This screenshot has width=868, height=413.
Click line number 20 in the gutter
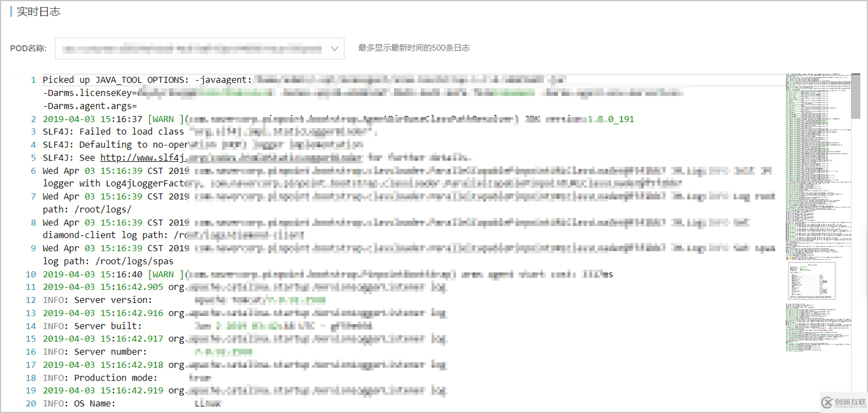(31, 404)
